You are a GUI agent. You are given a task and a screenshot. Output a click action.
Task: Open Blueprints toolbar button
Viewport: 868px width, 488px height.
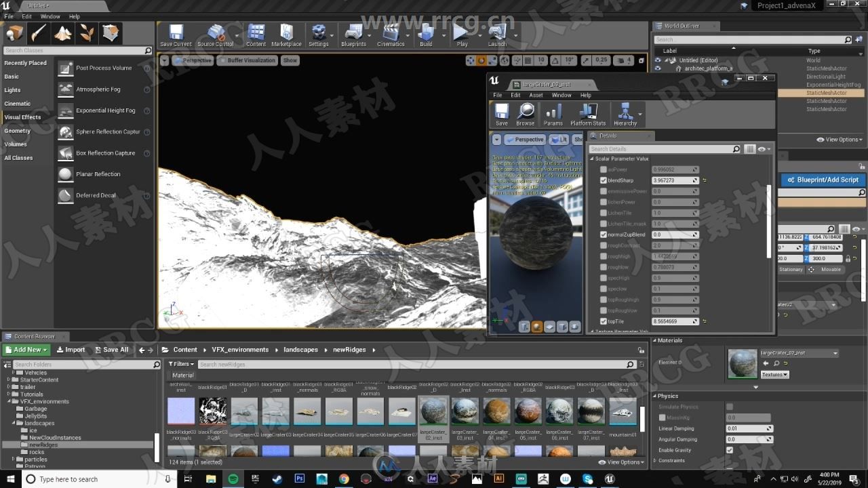tap(353, 35)
